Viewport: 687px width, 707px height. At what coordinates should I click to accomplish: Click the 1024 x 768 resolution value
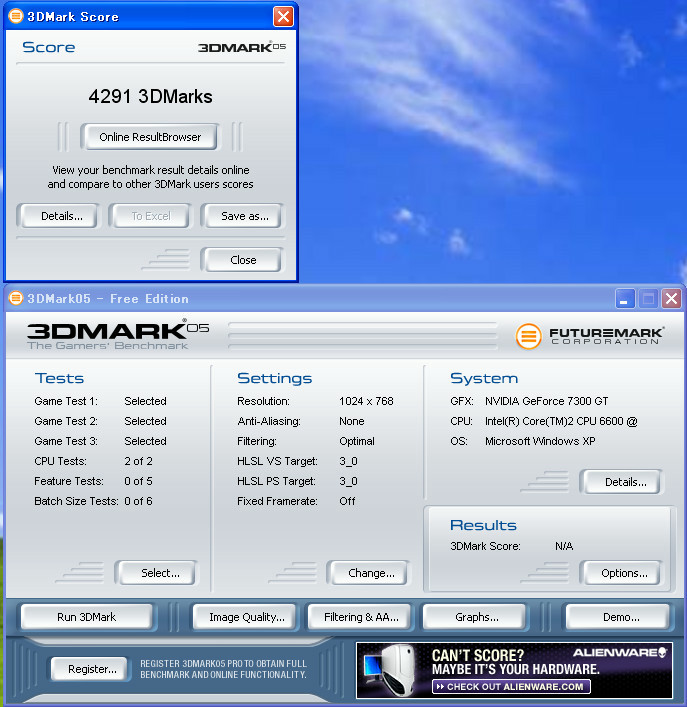[366, 401]
